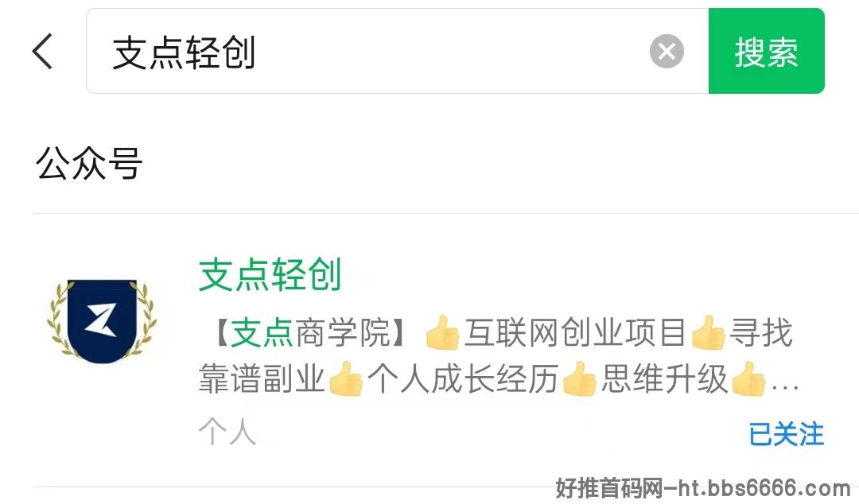The height and width of the screenshot is (504, 859).
Task: Go back using the left arrow
Action: tap(43, 51)
